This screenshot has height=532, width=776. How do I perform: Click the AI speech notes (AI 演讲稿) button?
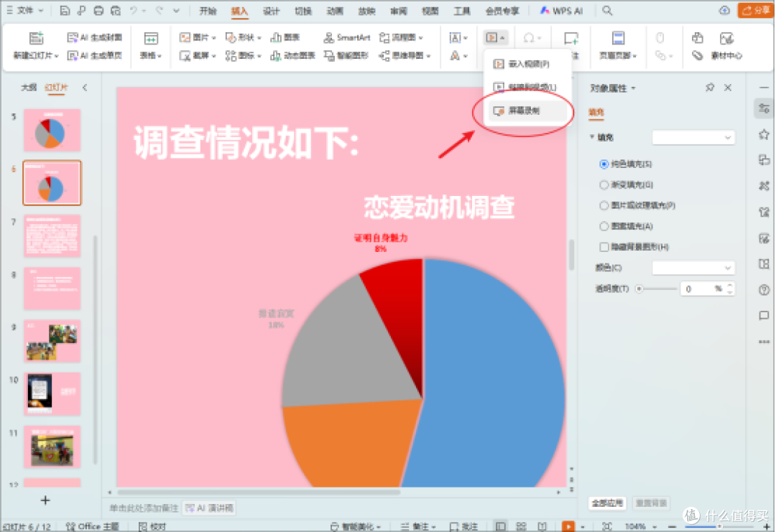click(x=209, y=508)
